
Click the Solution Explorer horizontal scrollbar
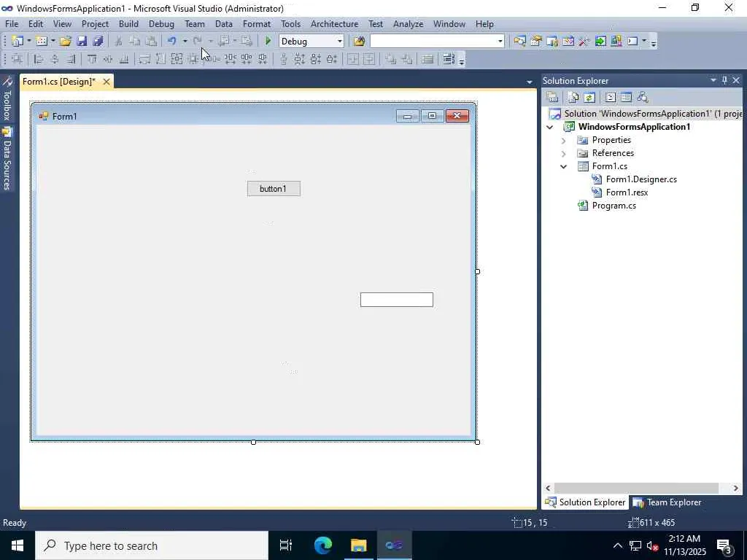click(x=636, y=488)
